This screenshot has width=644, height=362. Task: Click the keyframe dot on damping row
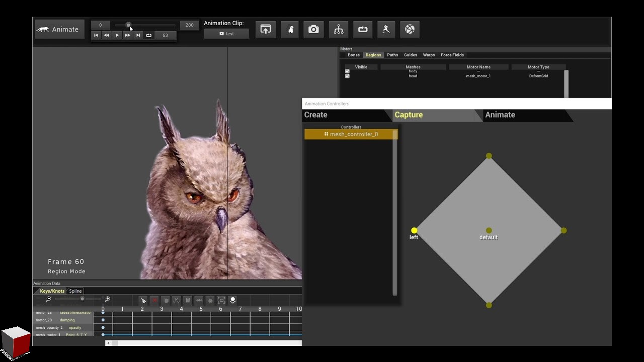103,320
